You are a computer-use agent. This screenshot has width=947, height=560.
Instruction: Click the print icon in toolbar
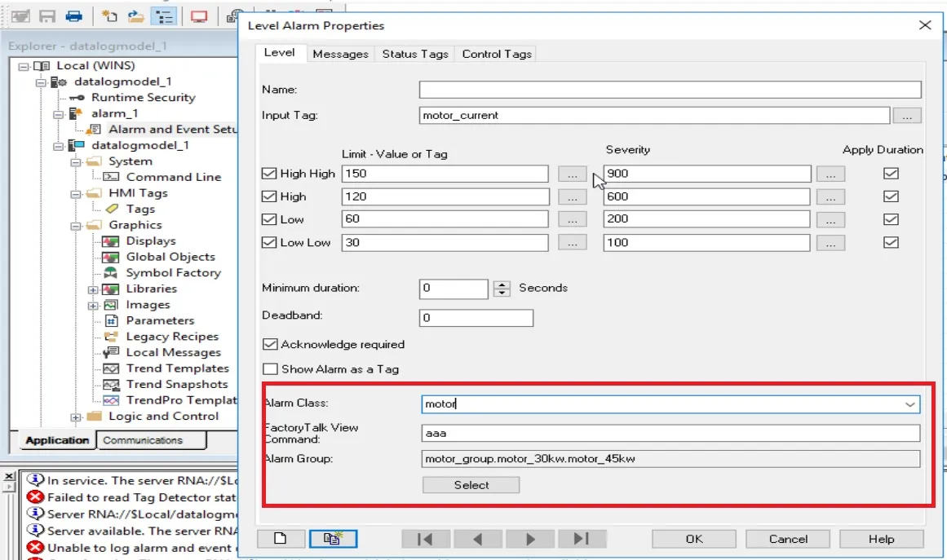pyautogui.click(x=73, y=16)
